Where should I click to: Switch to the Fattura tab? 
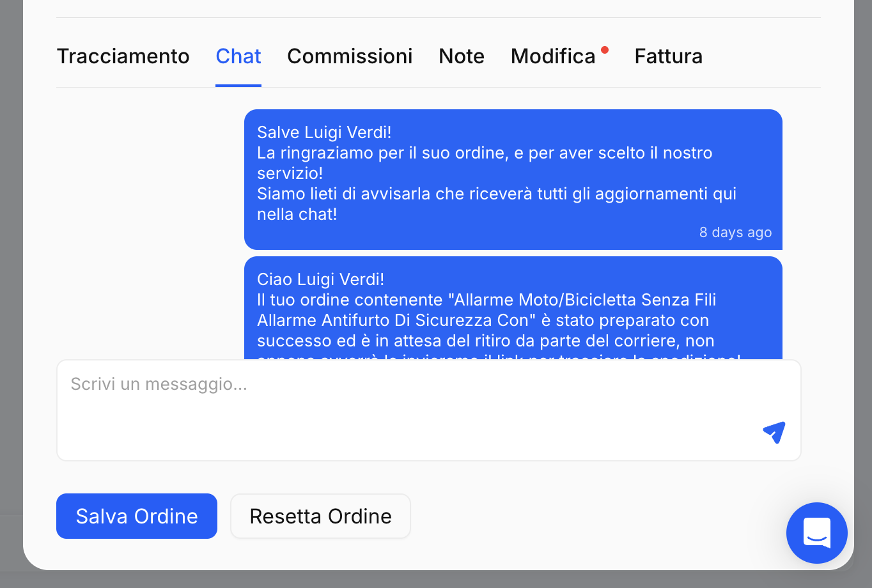point(668,56)
